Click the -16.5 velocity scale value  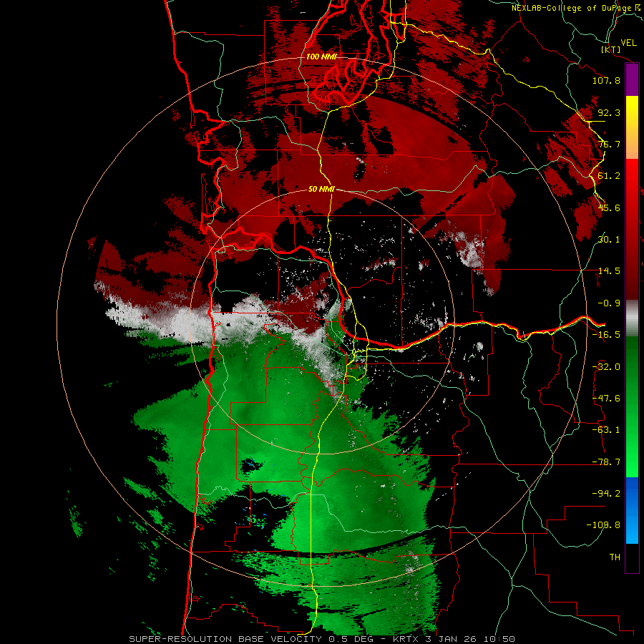[606, 335]
